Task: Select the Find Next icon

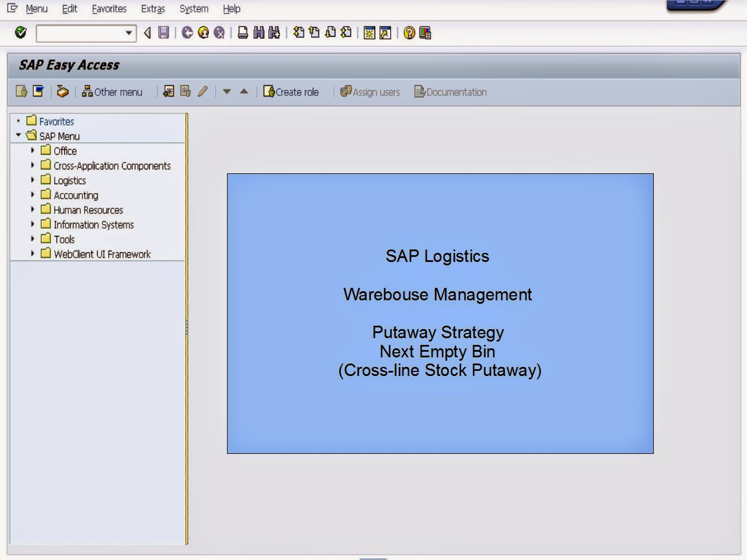Action: (x=274, y=33)
